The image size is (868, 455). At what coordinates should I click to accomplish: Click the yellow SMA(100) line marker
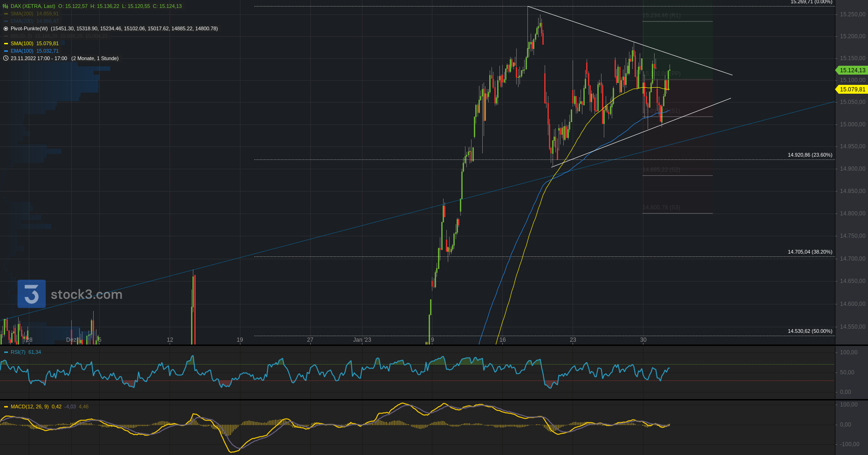6,43
